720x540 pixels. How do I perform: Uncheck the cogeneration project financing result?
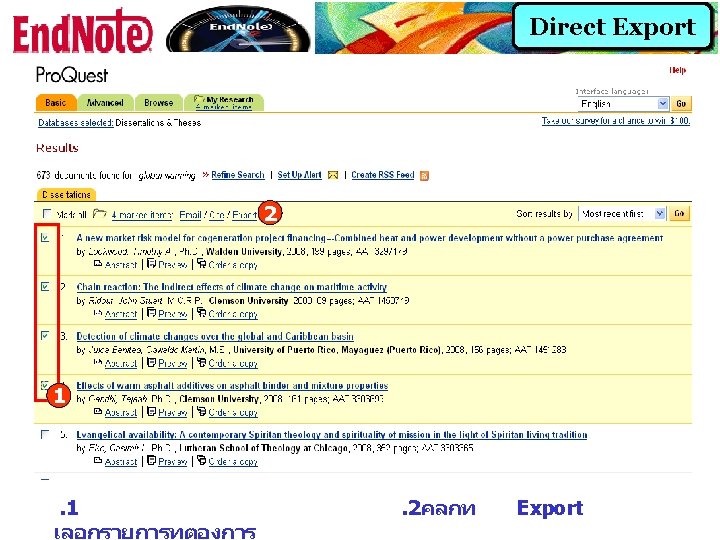(45, 237)
